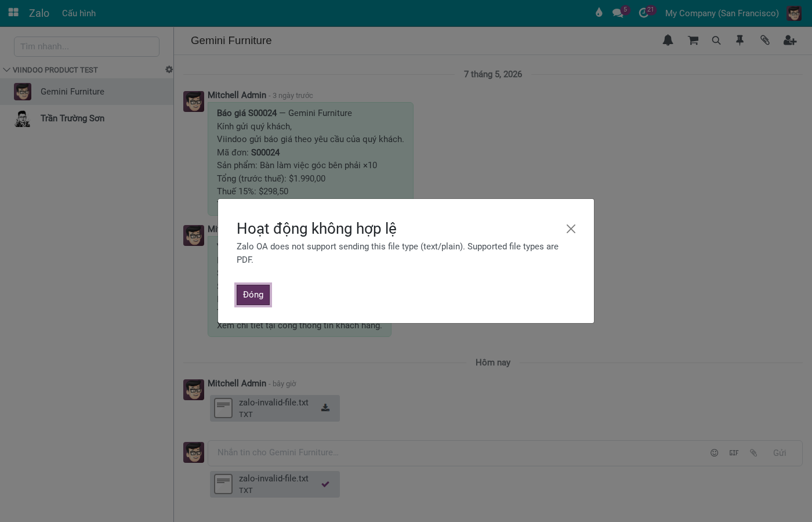Click the pending zalo-invalid-file.txt file name
Viewport: 812px width, 522px height.
click(x=274, y=478)
